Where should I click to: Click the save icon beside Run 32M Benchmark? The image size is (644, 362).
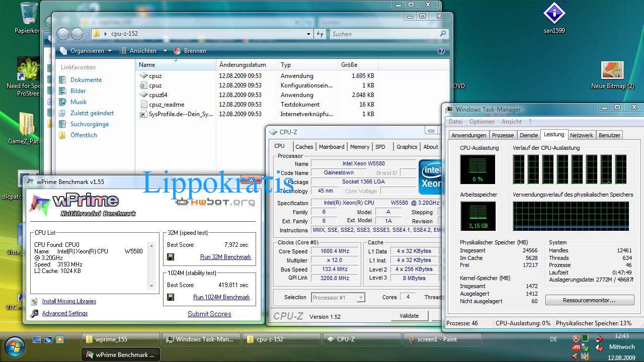click(171, 257)
